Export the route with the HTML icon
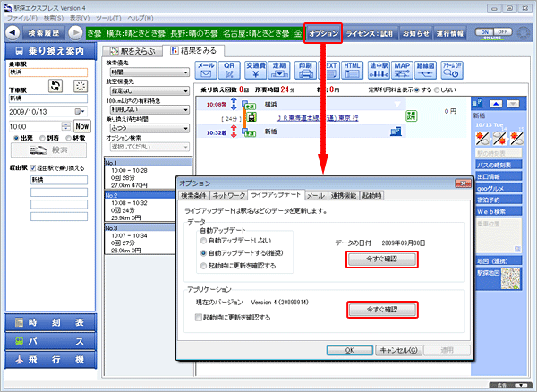This screenshot has width=537, height=392. (352, 70)
